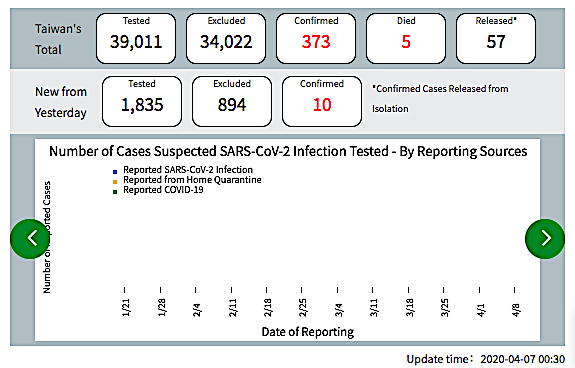Click the 2/11 date axis label
This screenshot has height=368, width=575.
coord(232,307)
